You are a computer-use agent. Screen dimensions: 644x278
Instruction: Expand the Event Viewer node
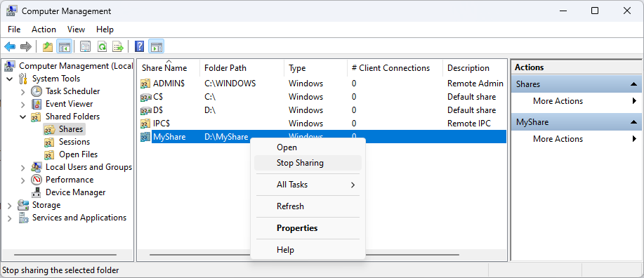click(23, 105)
